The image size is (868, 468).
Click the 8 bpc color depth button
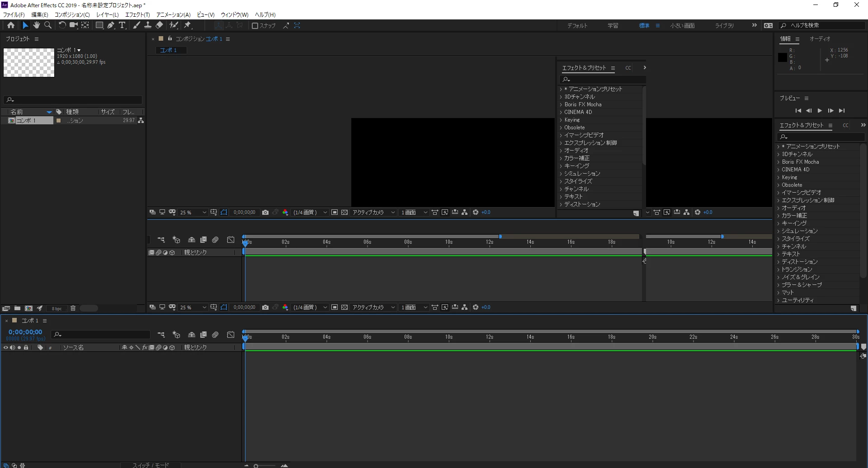coord(57,309)
